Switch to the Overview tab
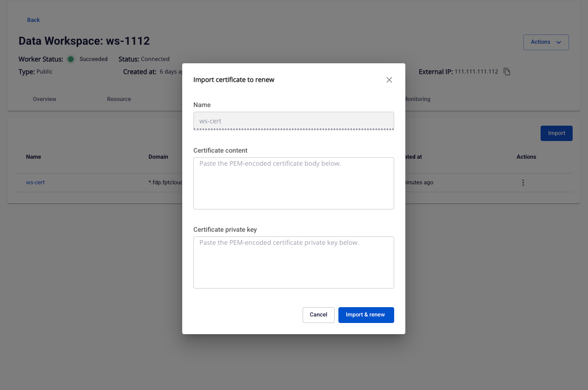 click(45, 99)
